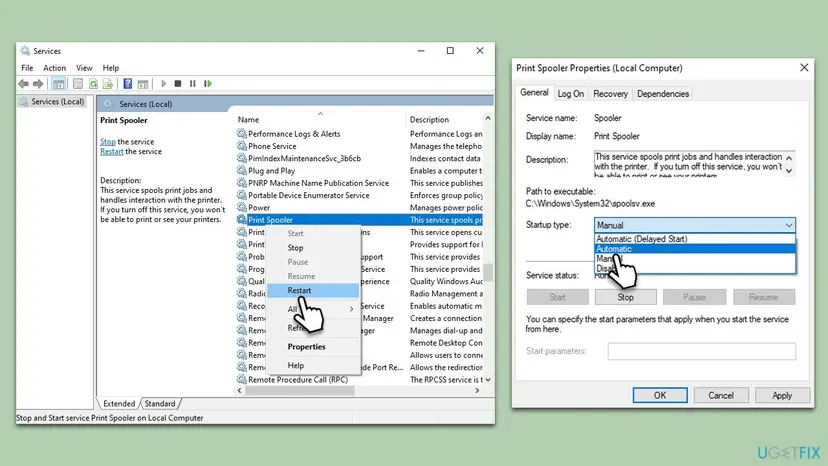The height and width of the screenshot is (466, 828).
Task: Choose Restart in the context menu
Action: [313, 290]
